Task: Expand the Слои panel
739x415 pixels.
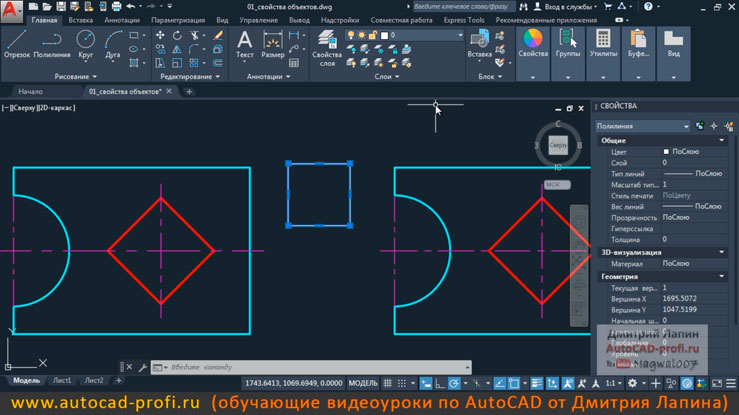Action: [386, 76]
